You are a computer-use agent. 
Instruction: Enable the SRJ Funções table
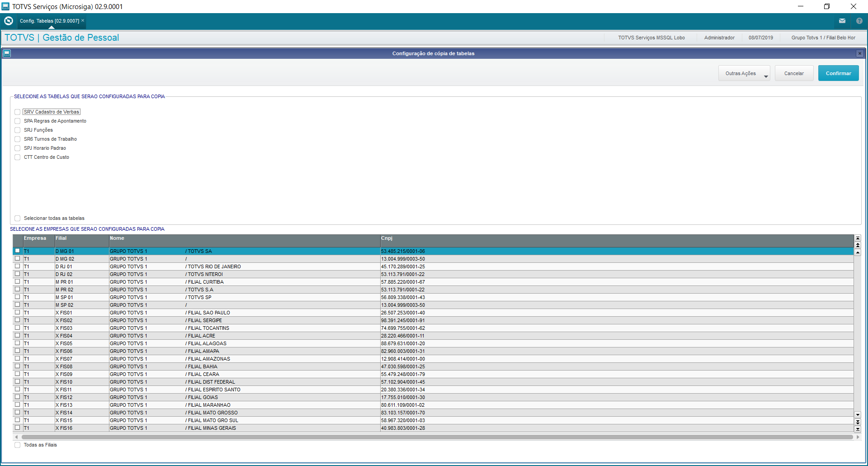point(17,130)
